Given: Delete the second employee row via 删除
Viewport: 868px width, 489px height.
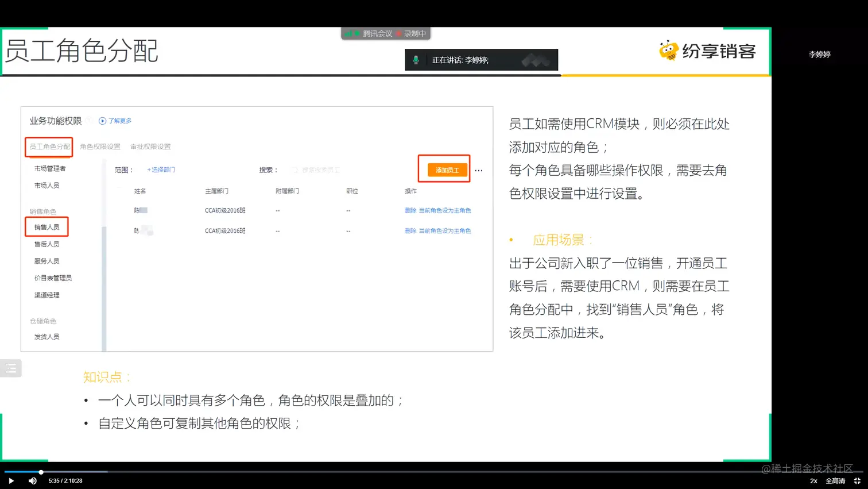Looking at the screenshot, I should pos(410,231).
